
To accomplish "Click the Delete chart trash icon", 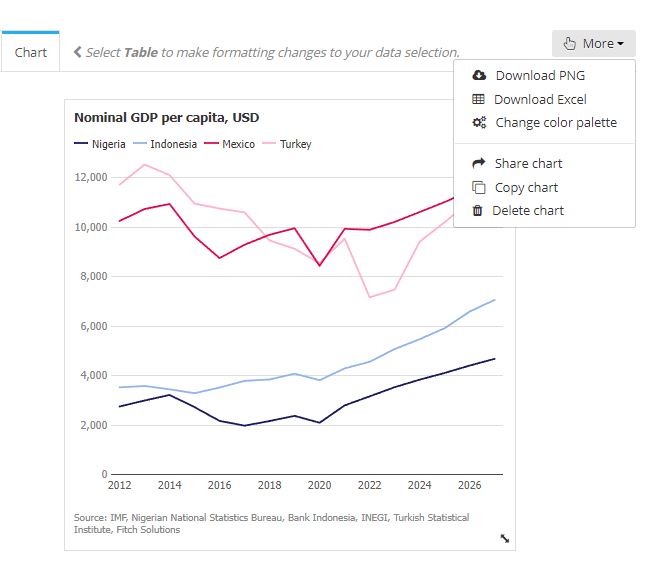I will click(478, 211).
